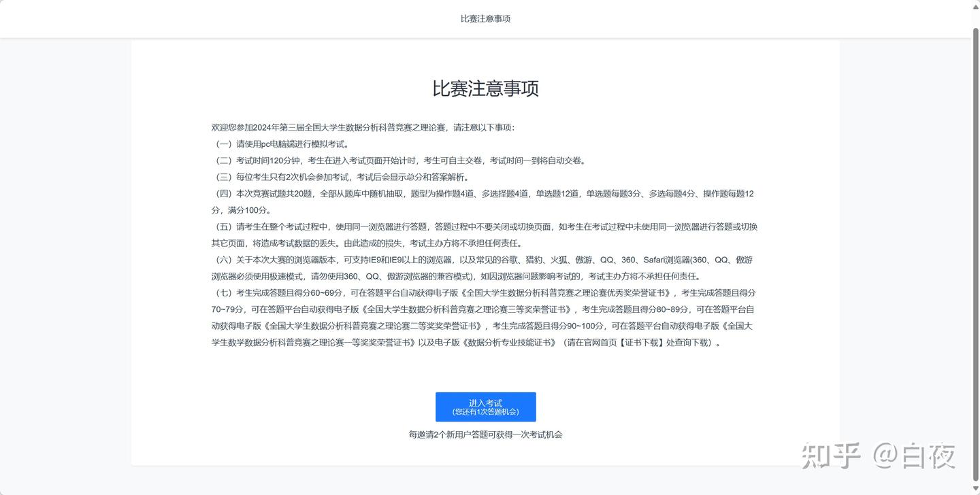Click rule (四) about 本次竞赛试题共20题
The height and width of the screenshot is (495, 980).
point(483,202)
